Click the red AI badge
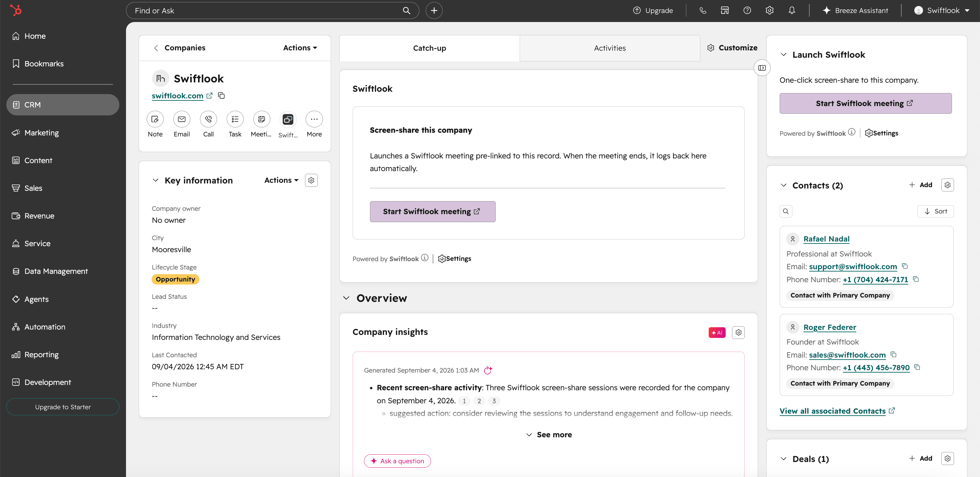Viewport: 980px width, 477px height. (x=717, y=333)
